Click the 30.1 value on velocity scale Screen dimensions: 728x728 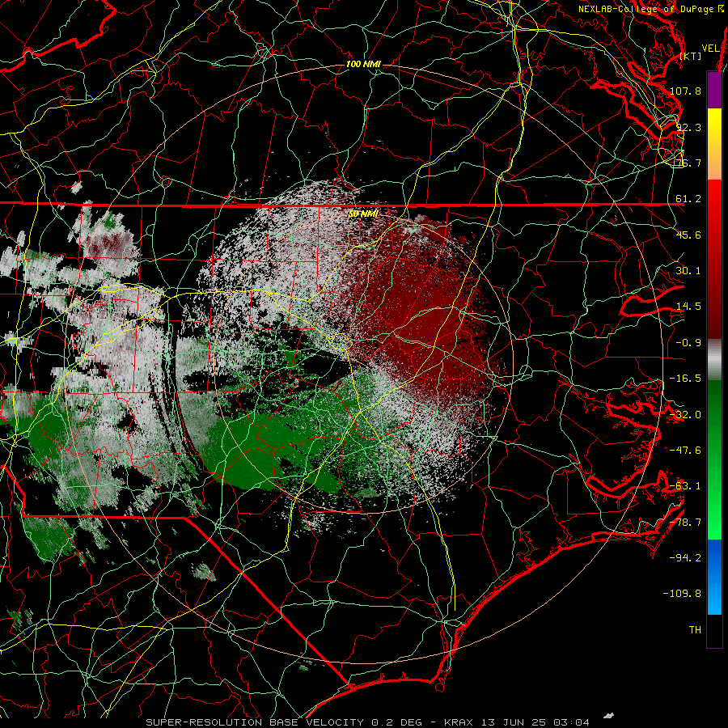coord(688,270)
